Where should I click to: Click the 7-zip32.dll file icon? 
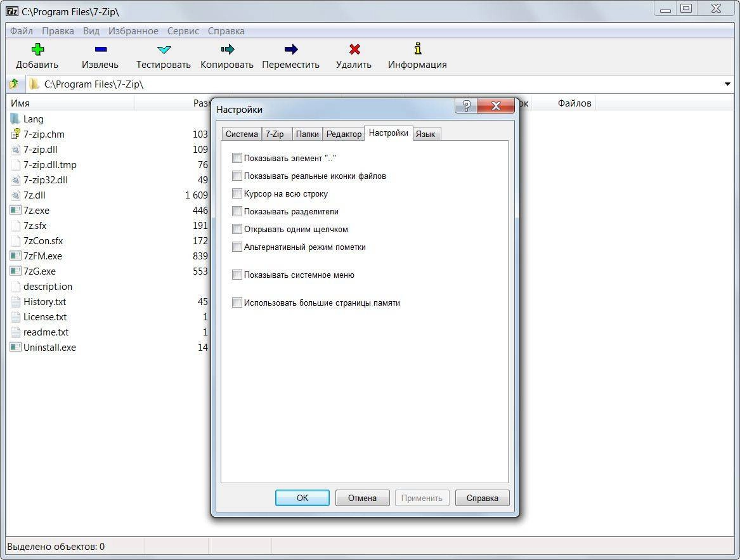click(x=15, y=180)
